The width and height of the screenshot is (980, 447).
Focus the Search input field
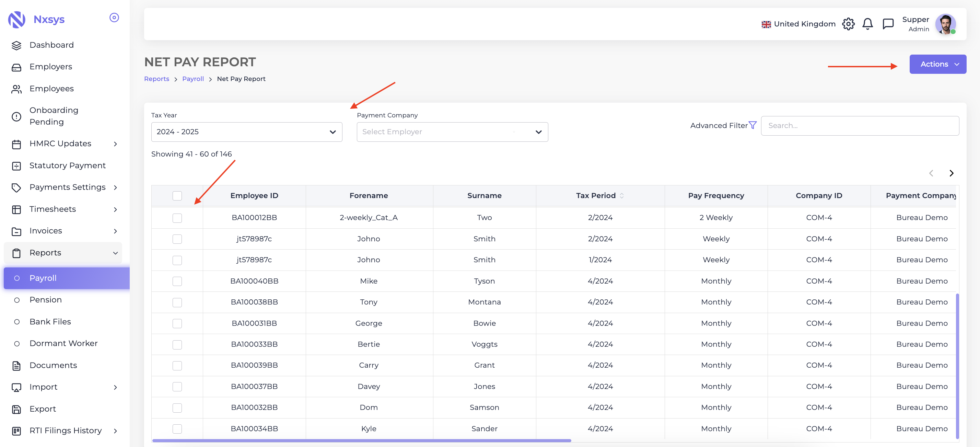860,126
